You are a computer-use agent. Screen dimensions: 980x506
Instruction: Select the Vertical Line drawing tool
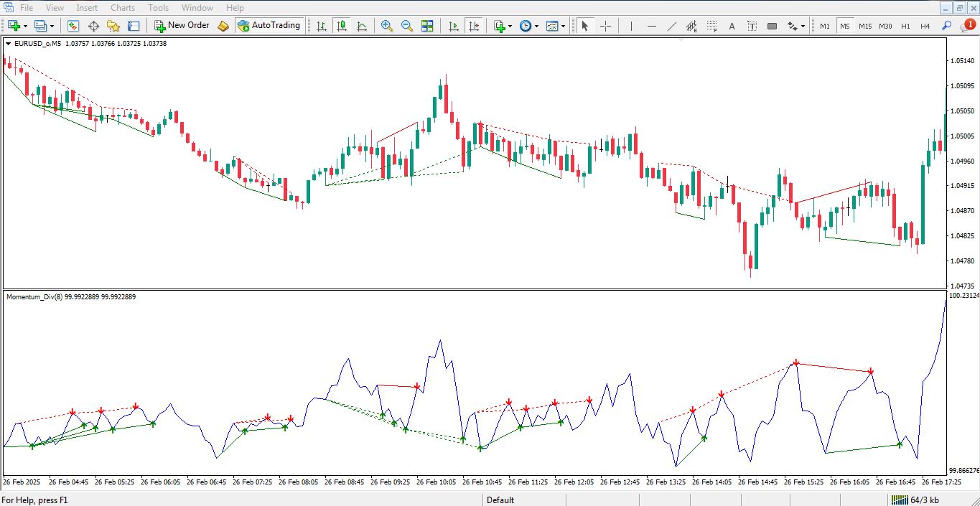[631, 26]
